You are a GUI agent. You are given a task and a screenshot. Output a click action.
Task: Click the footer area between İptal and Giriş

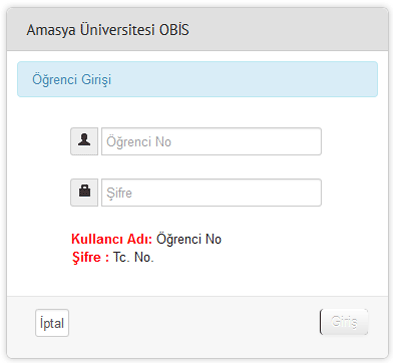click(193, 323)
